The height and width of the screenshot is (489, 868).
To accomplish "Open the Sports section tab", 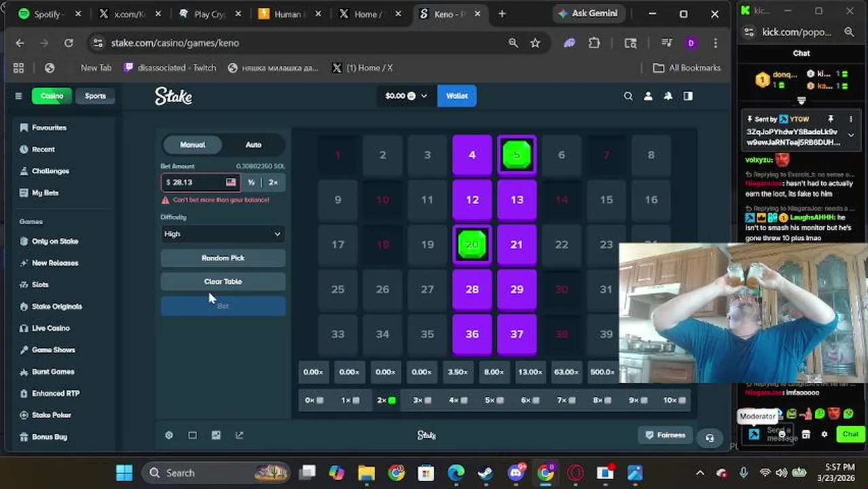I will tap(95, 96).
